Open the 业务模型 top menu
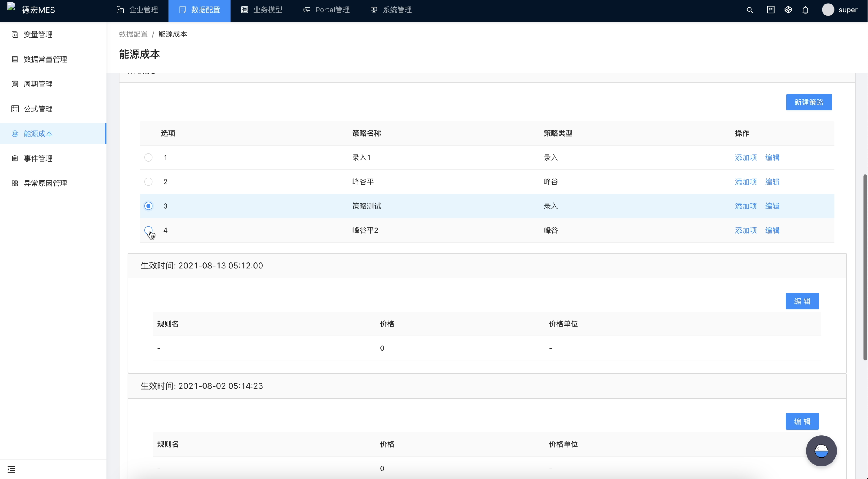This screenshot has height=479, width=868. pos(262,11)
